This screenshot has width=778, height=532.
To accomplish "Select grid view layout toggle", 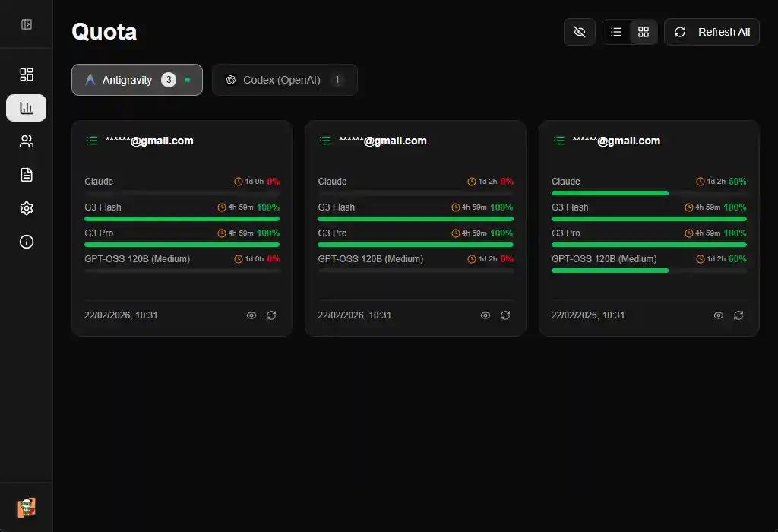I will (x=644, y=32).
